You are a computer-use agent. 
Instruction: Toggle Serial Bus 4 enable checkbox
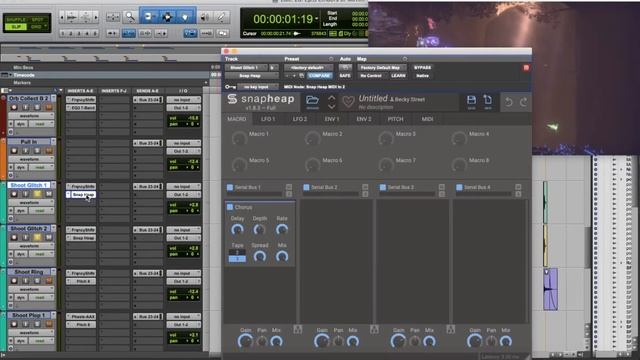[459, 187]
